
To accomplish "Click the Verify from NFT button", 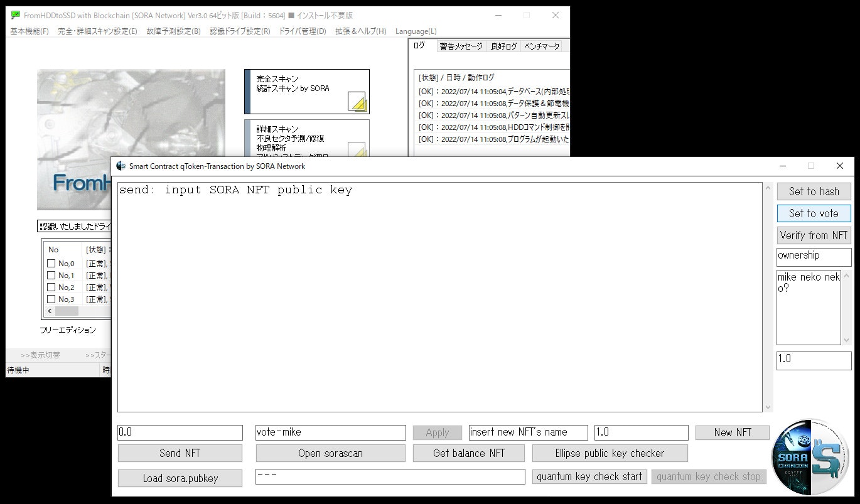I will pos(814,235).
